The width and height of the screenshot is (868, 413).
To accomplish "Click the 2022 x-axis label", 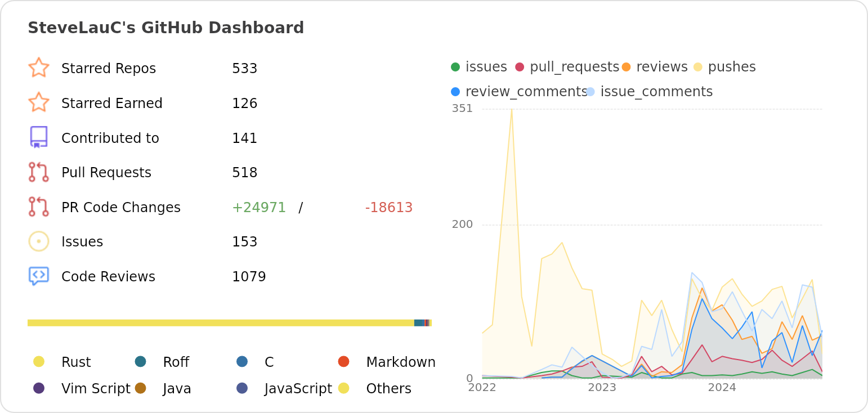I will click(482, 387).
